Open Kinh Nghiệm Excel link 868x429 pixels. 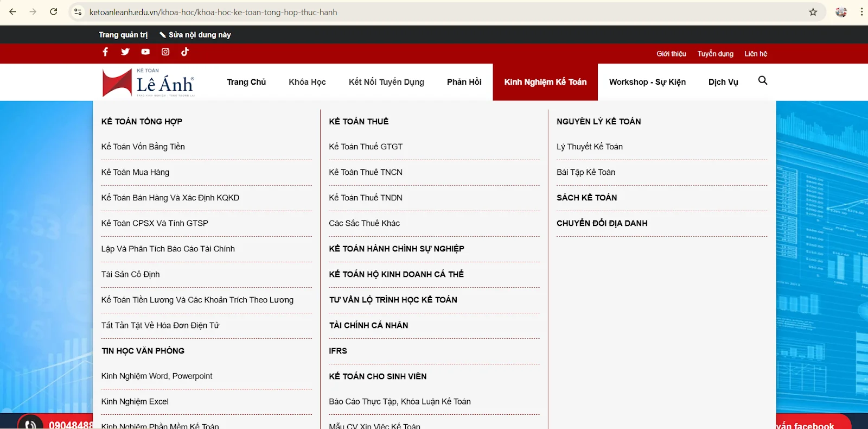point(135,401)
